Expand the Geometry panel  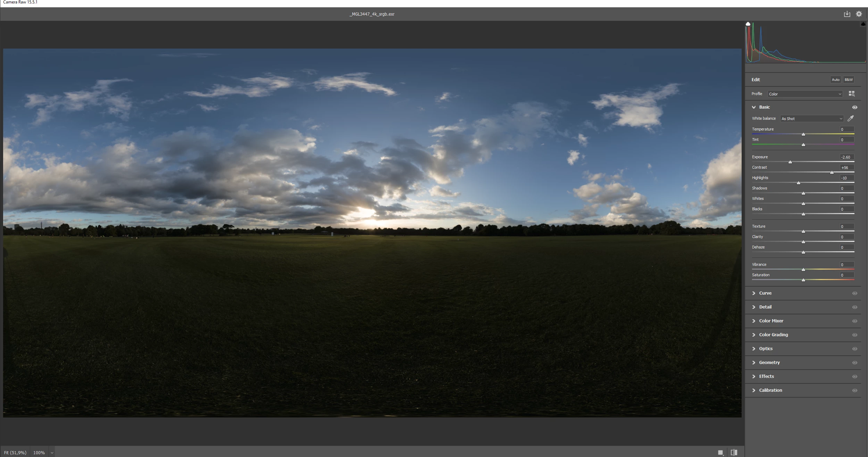click(769, 363)
